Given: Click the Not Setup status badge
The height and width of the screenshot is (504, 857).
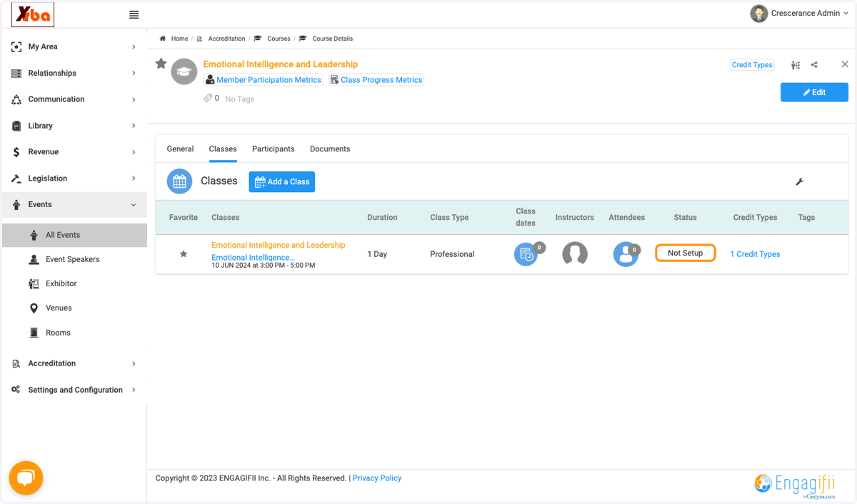Looking at the screenshot, I should click(686, 253).
